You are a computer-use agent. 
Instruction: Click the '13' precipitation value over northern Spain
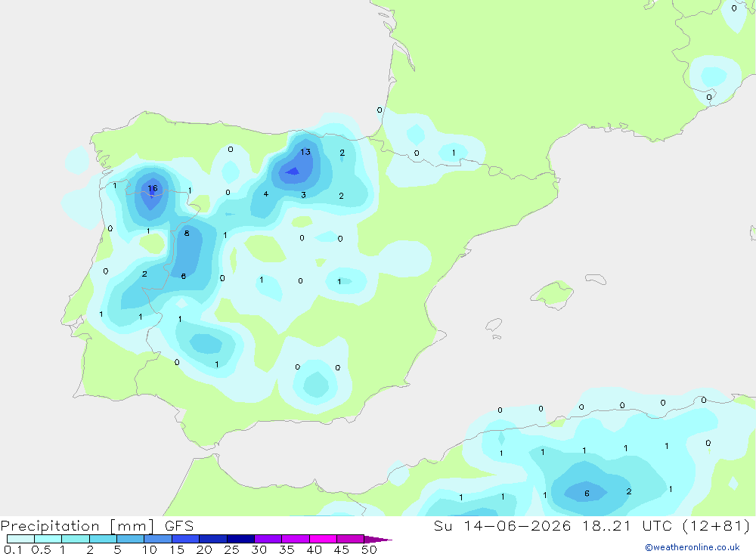(x=305, y=152)
